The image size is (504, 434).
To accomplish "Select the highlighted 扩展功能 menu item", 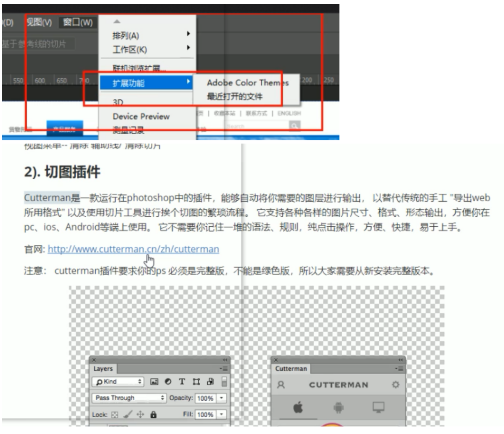I will point(146,83).
